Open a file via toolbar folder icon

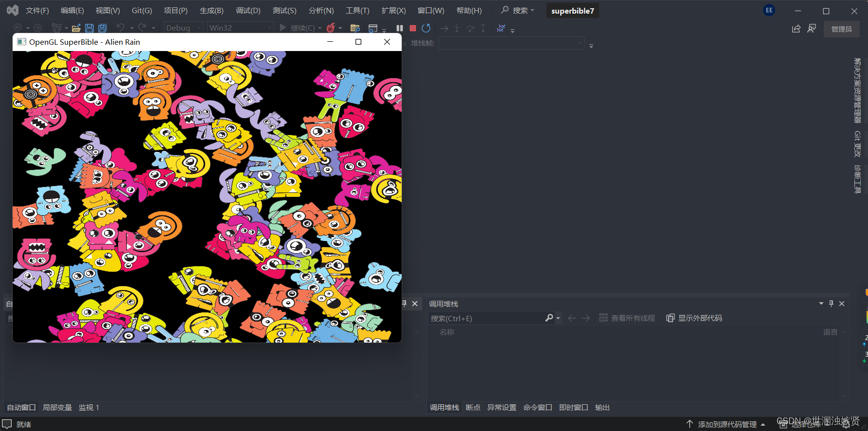(x=76, y=28)
